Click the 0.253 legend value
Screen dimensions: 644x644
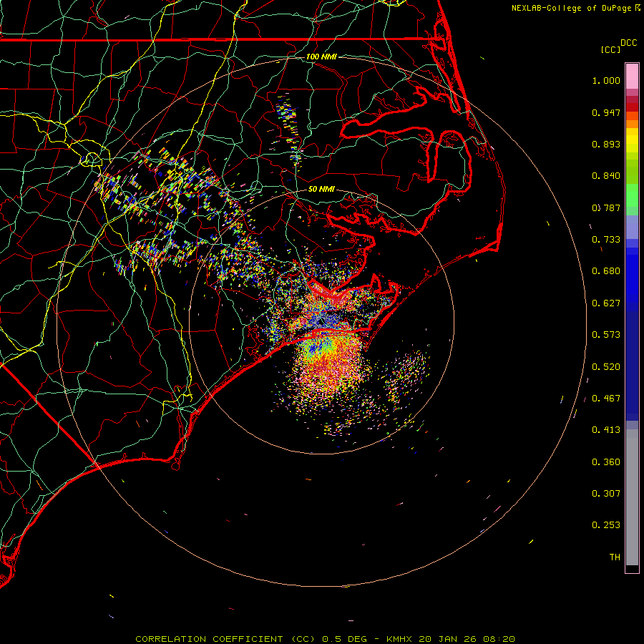[606, 525]
